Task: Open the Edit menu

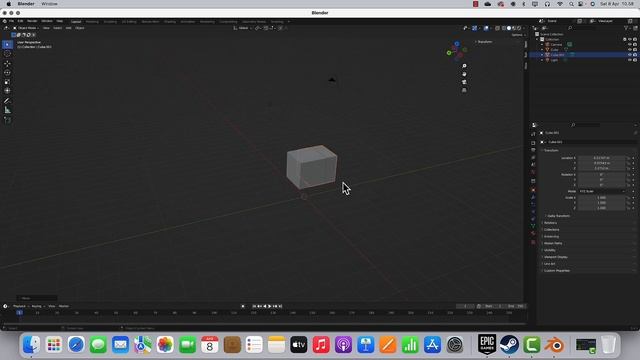Action: pos(20,21)
